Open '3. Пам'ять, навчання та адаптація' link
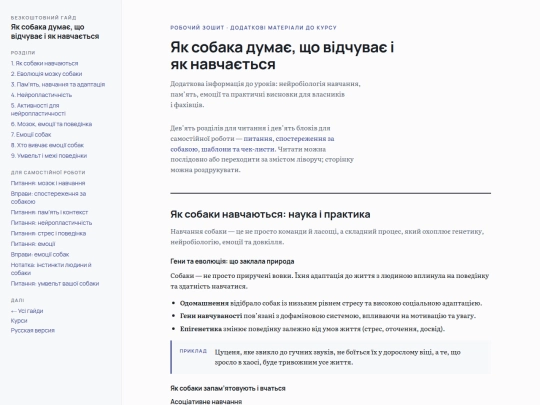The image size is (540, 405). click(x=58, y=84)
